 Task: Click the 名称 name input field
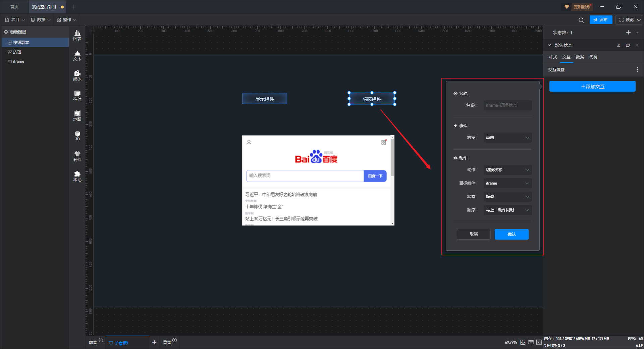point(507,105)
